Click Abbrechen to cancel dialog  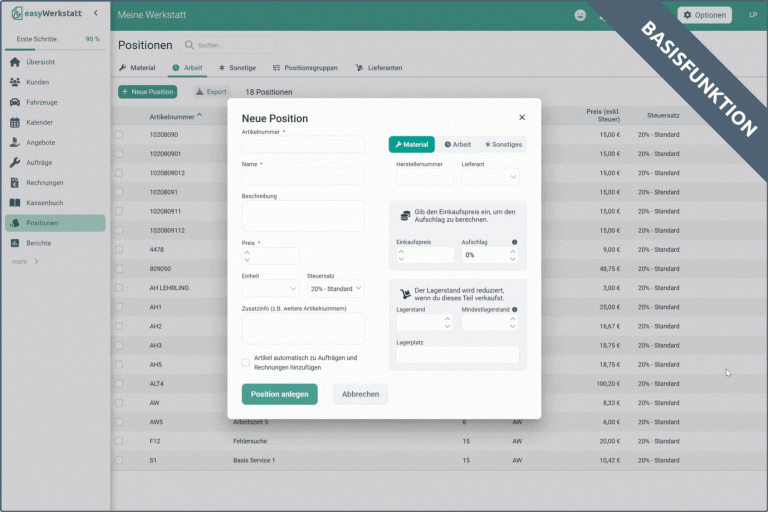(360, 394)
